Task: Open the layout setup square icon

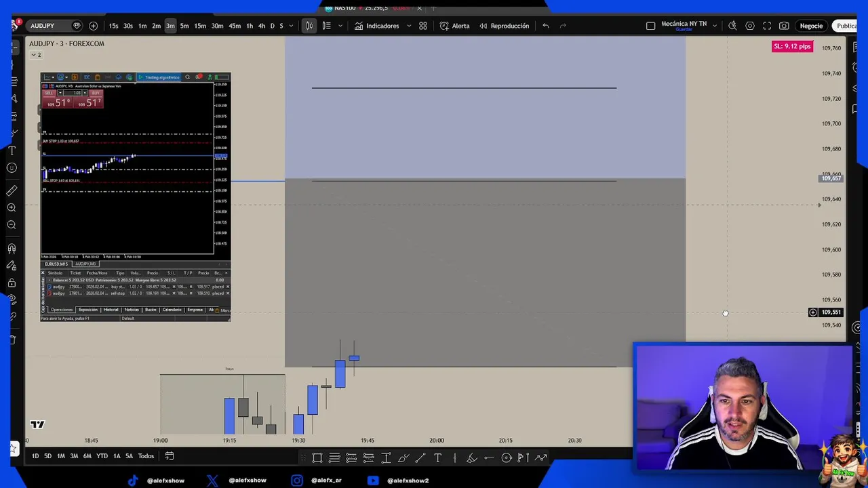Action: [x=650, y=26]
